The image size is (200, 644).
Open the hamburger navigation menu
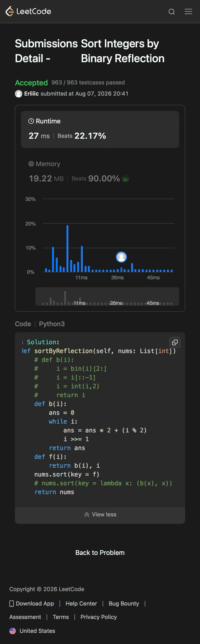pos(188,12)
